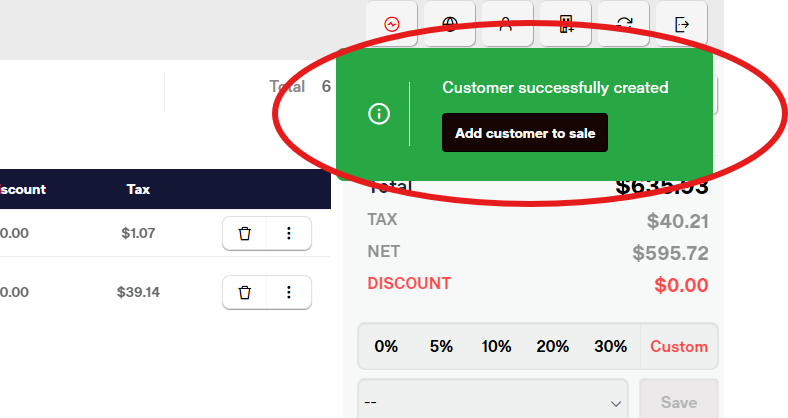Open the '--' dropdown beside Save
This screenshot has height=418, width=788.
tap(493, 402)
